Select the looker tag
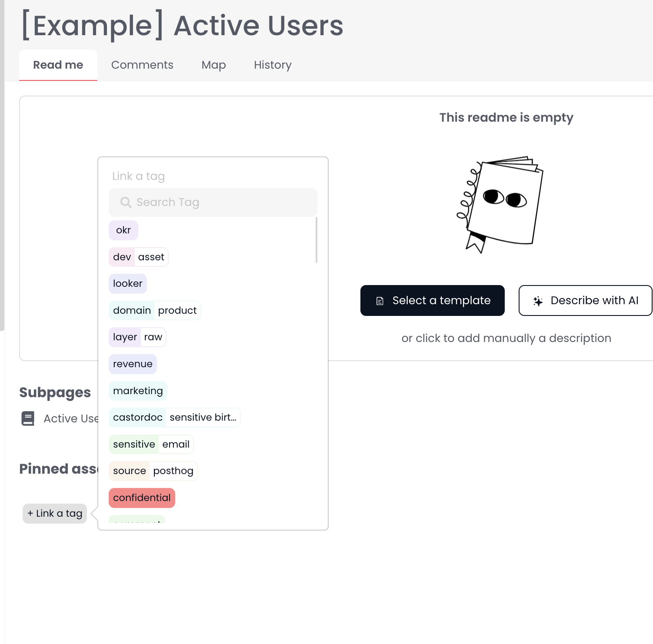 click(x=128, y=284)
